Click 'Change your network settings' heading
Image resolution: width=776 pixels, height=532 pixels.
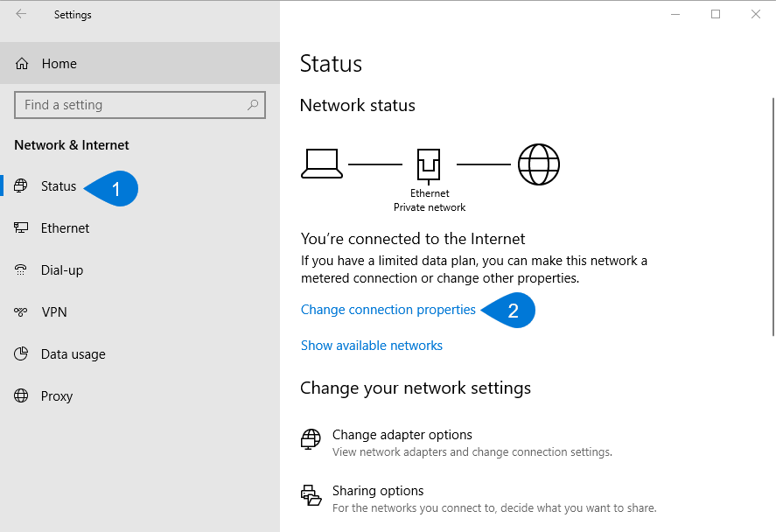[x=416, y=388]
